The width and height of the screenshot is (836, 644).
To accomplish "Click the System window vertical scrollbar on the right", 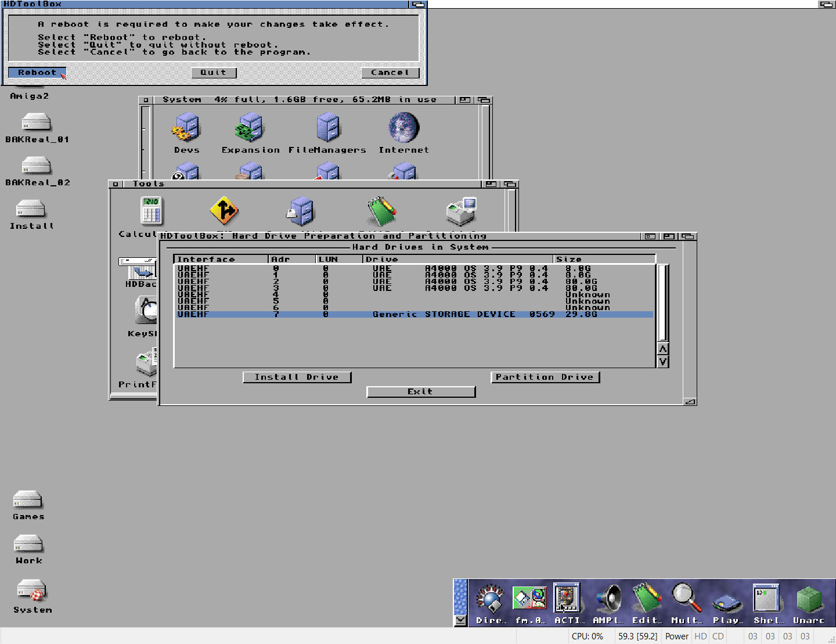I will pos(486,141).
